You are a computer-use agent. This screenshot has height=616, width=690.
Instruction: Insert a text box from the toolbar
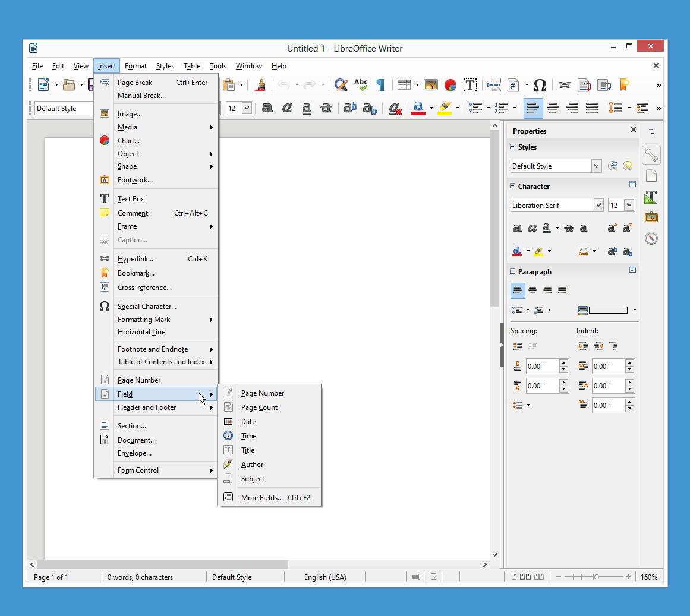tap(470, 85)
